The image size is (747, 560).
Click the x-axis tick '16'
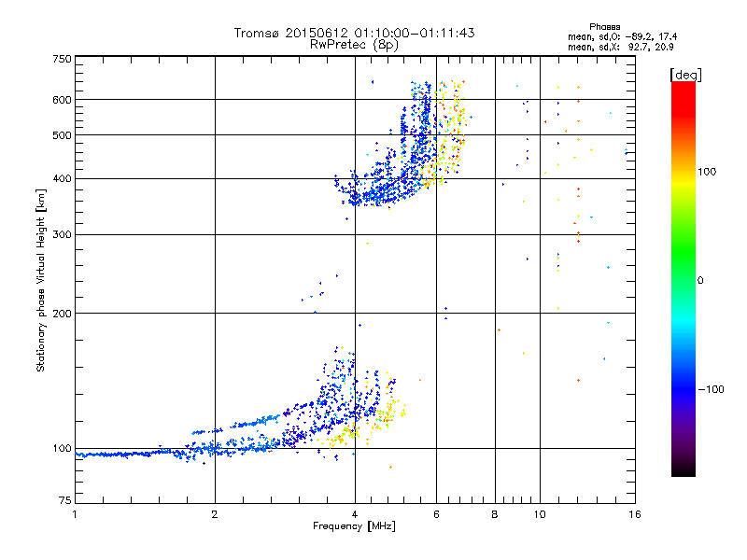635,514
